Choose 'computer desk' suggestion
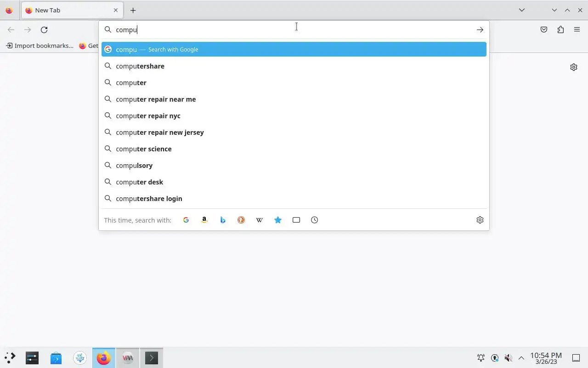Viewport: 588px width, 368px height. 294,182
